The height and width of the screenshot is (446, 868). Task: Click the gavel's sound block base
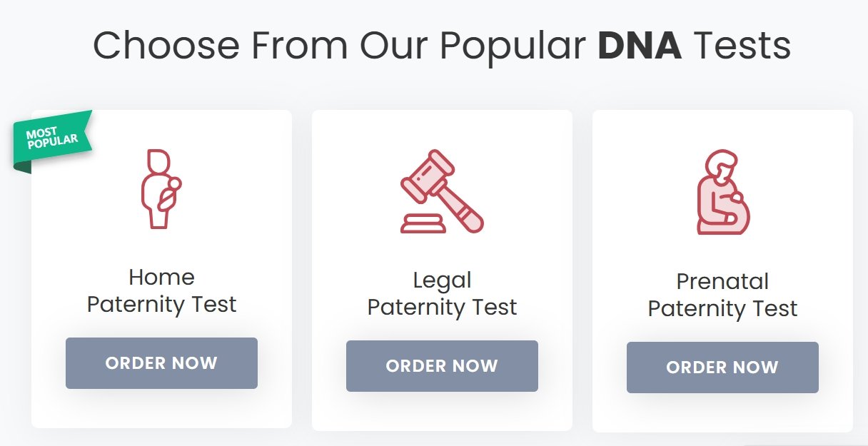point(423,223)
